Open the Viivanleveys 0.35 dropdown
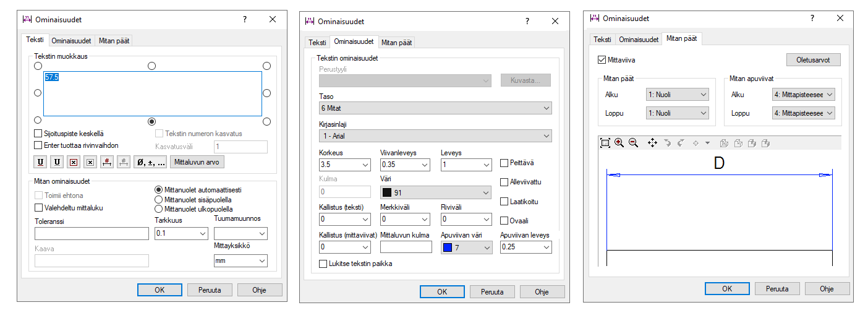 [405, 165]
